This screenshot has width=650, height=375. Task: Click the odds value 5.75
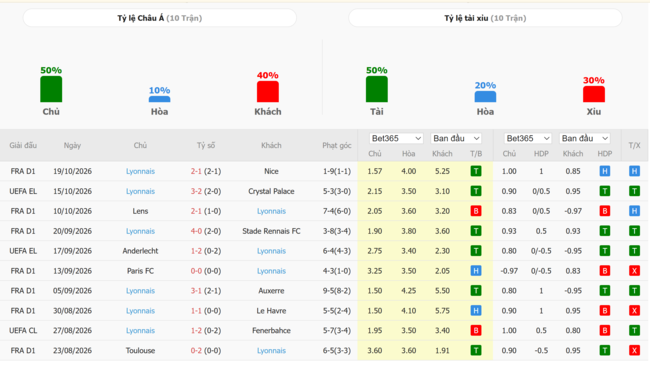pyautogui.click(x=442, y=310)
